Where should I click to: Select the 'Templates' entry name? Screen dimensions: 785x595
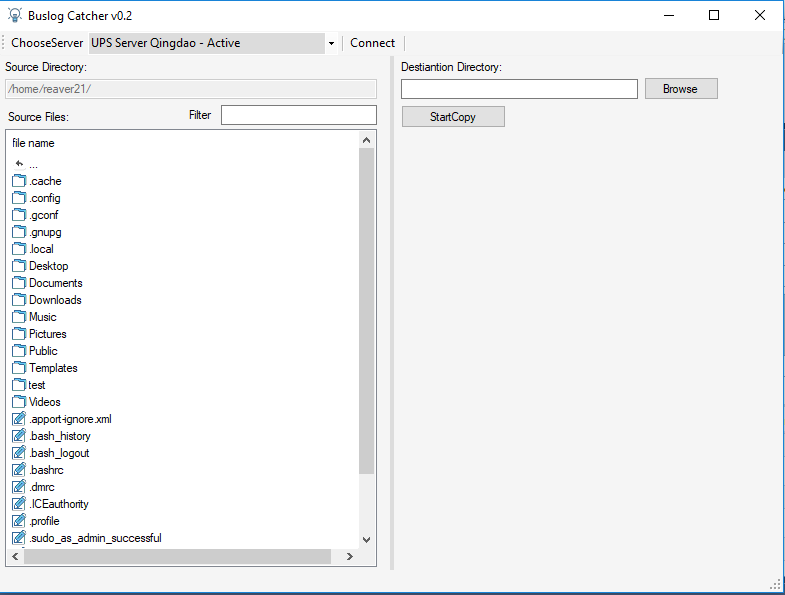(53, 368)
